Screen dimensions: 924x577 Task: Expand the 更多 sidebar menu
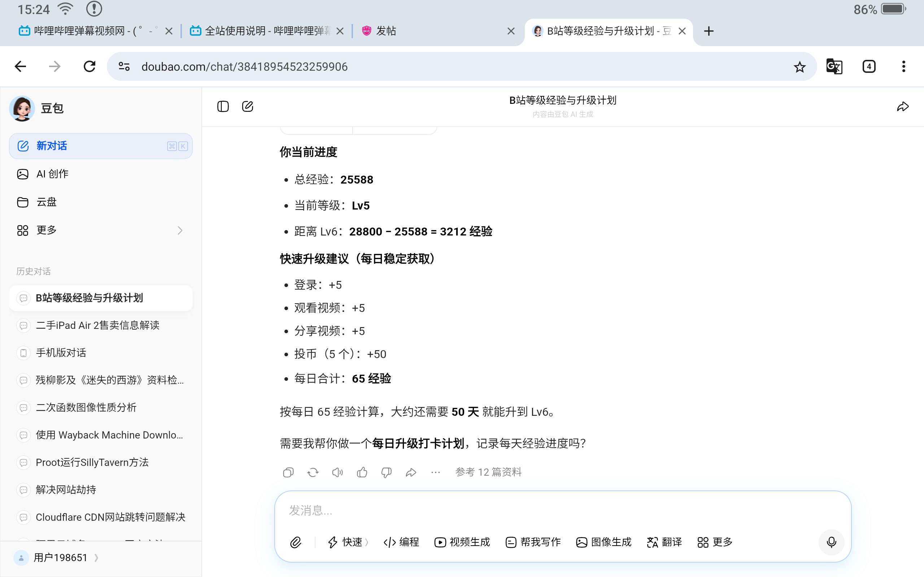(x=100, y=230)
